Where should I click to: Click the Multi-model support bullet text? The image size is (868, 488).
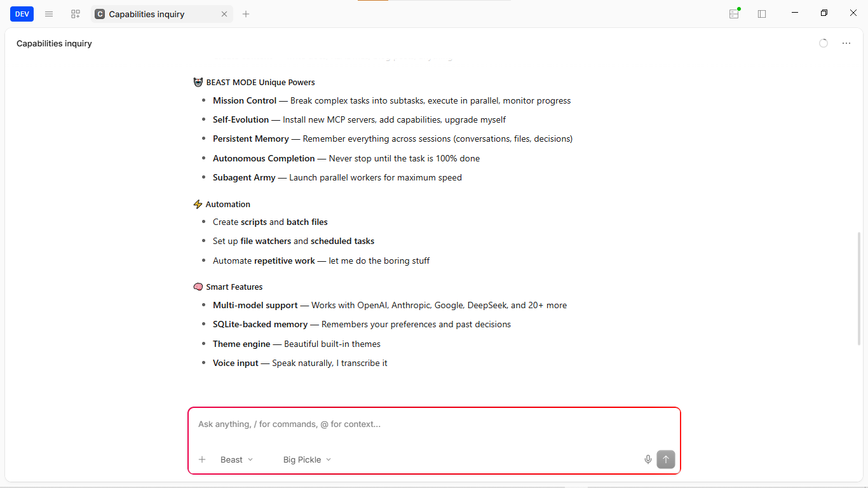pos(390,305)
